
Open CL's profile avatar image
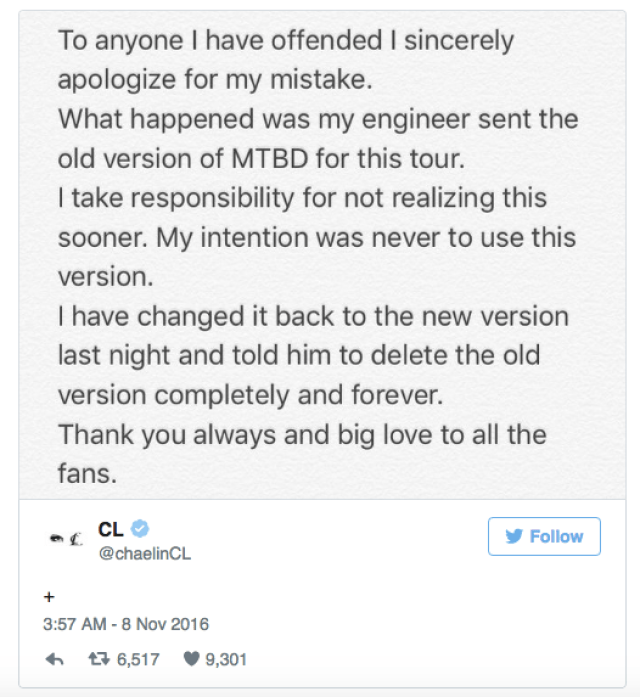pos(65,540)
